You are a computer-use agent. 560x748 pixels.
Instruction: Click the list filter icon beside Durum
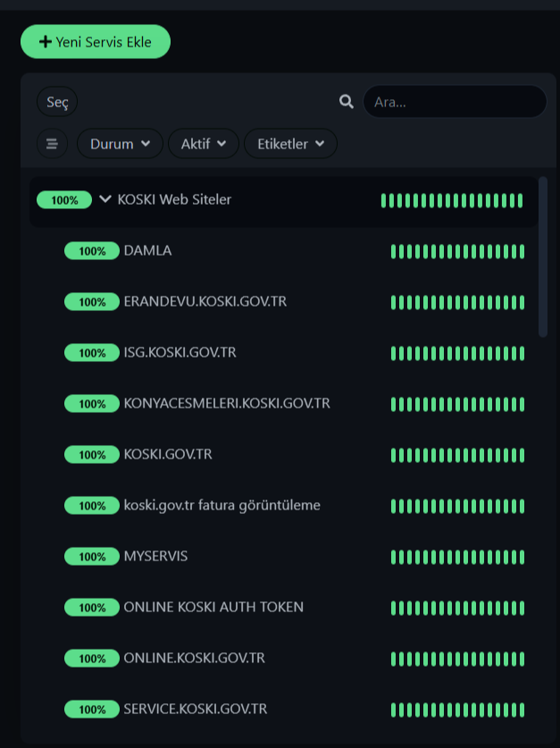pos(52,144)
